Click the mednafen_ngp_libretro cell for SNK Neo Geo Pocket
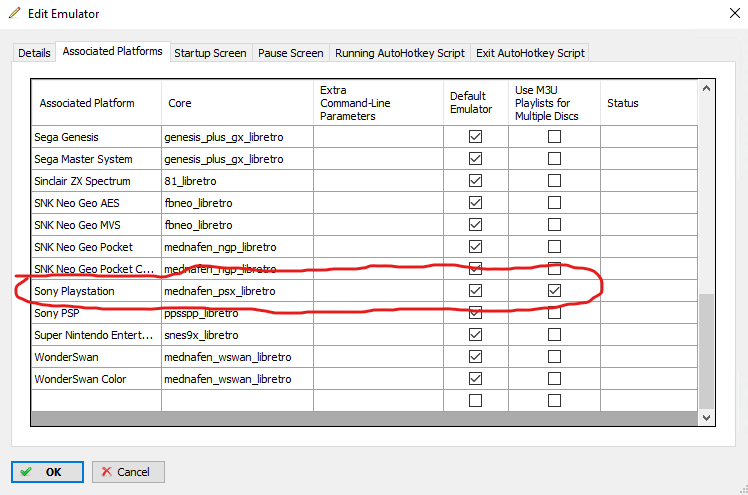 [238, 247]
